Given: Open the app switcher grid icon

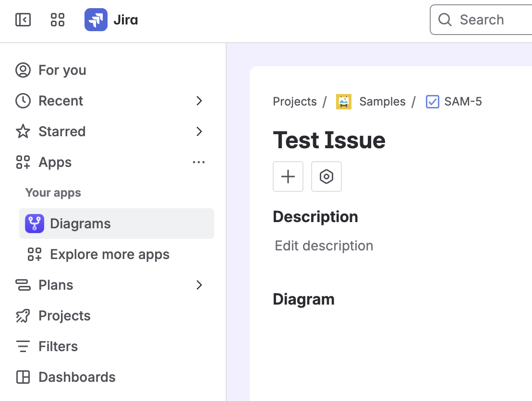Looking at the screenshot, I should point(58,20).
